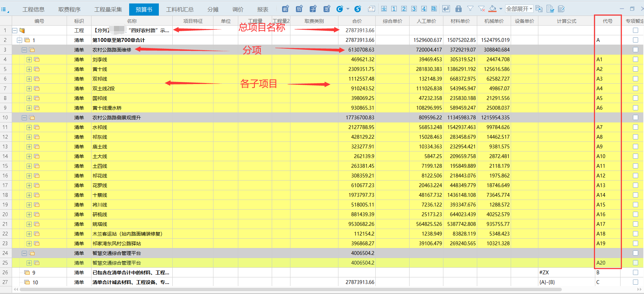Open the 报表 tab

[263, 9]
